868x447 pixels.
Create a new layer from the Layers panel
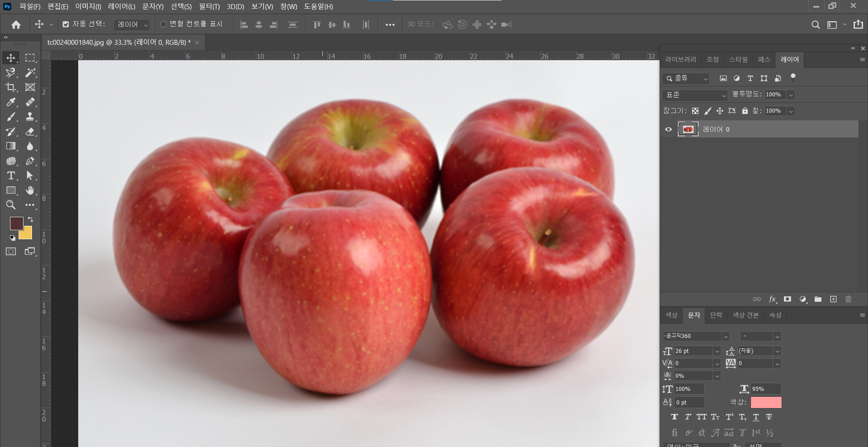point(833,299)
